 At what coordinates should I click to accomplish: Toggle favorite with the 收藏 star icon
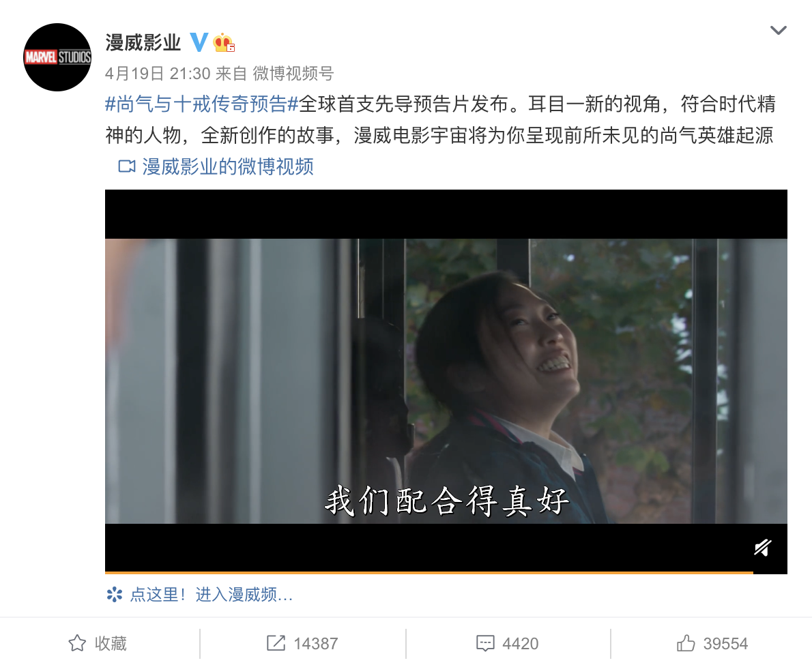click(x=77, y=643)
